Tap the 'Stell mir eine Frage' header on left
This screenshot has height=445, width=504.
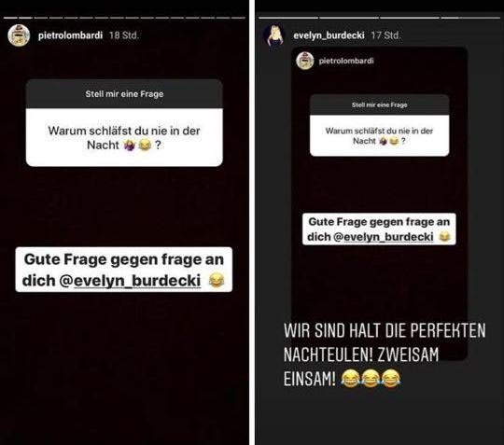(124, 94)
